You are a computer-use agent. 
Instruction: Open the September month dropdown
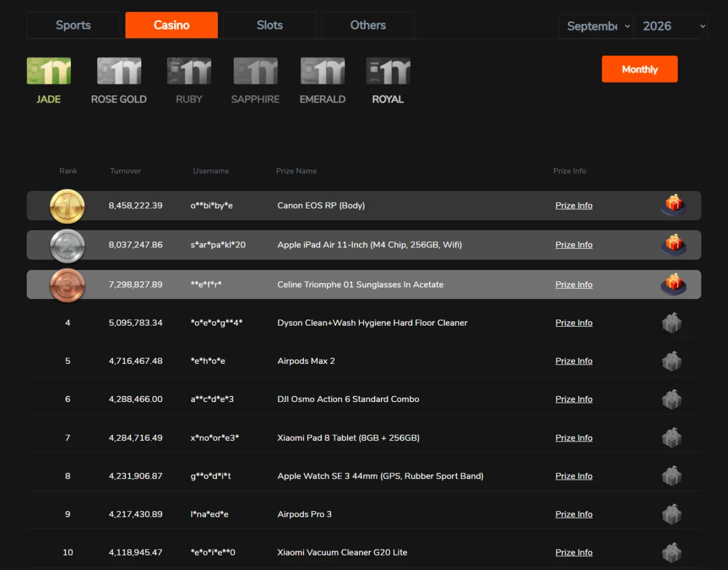tap(595, 26)
